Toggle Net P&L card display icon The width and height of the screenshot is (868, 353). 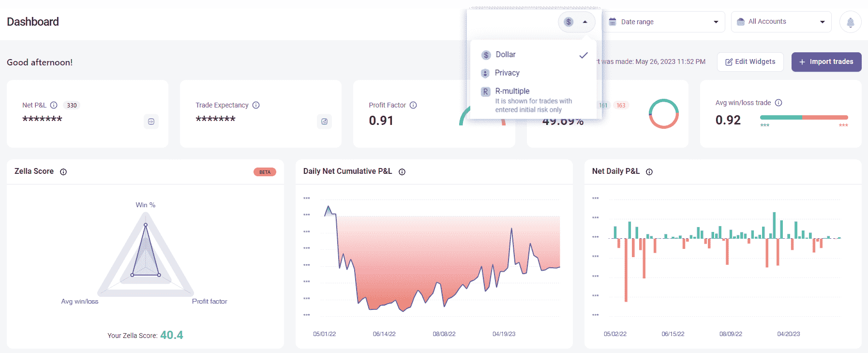point(151,122)
